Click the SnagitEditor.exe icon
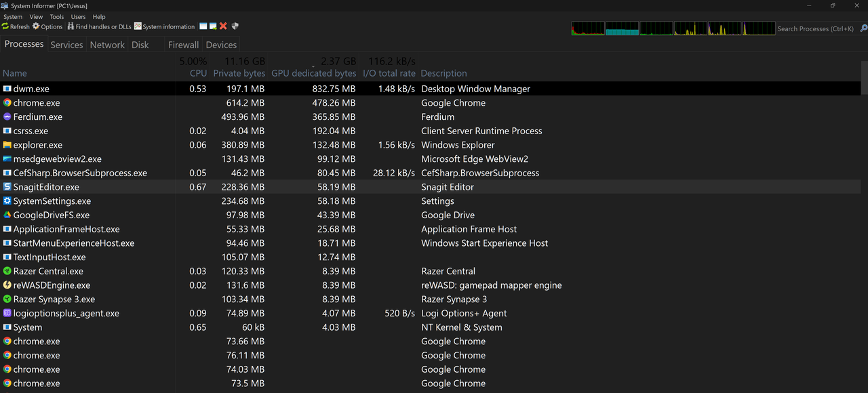 [x=7, y=187]
